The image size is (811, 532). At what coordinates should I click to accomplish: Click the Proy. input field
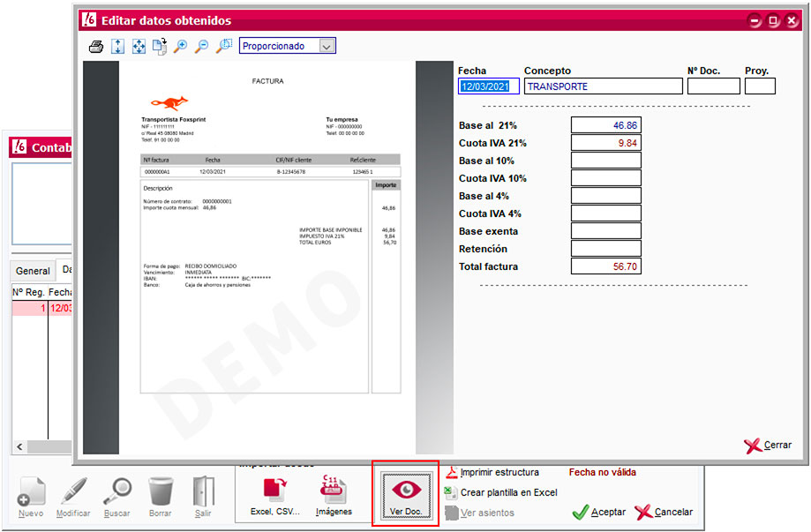click(x=760, y=86)
